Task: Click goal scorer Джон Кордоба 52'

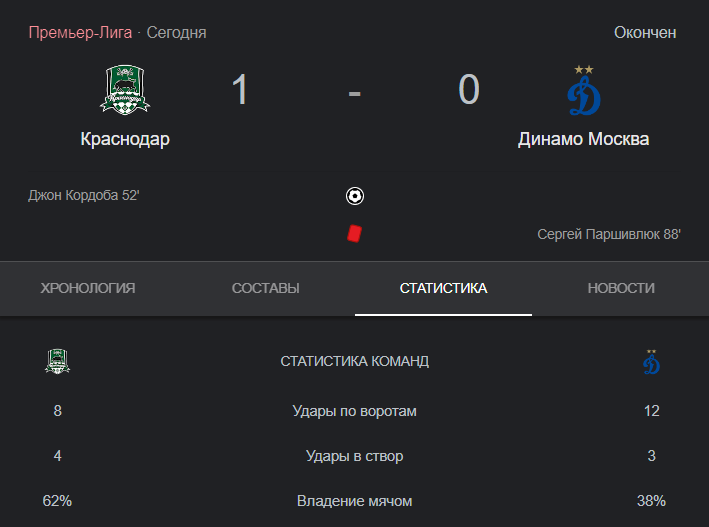Action: pos(84,195)
